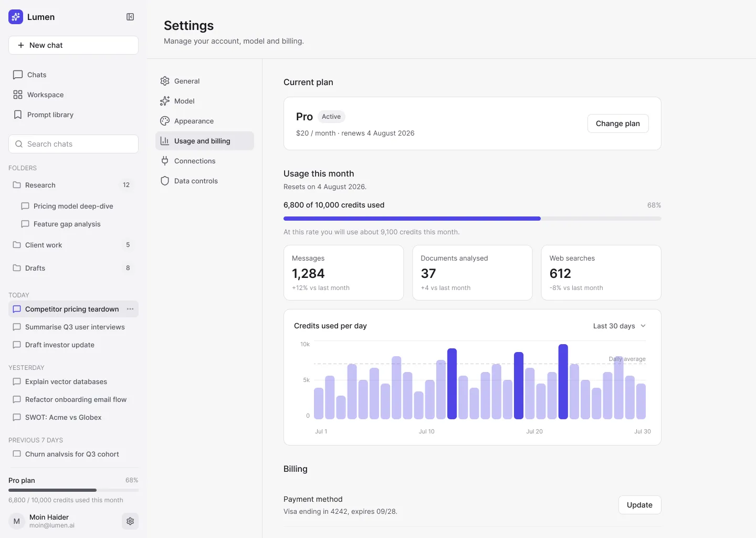Click the Documents analysed 37 card

click(x=472, y=273)
